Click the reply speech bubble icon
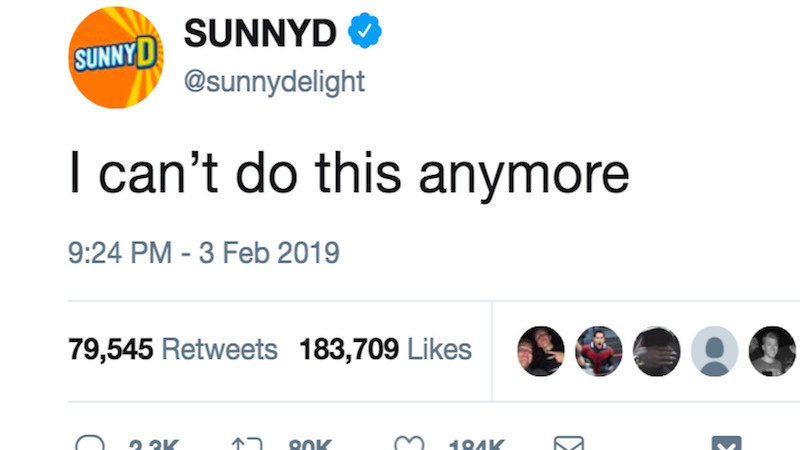 click(x=90, y=443)
